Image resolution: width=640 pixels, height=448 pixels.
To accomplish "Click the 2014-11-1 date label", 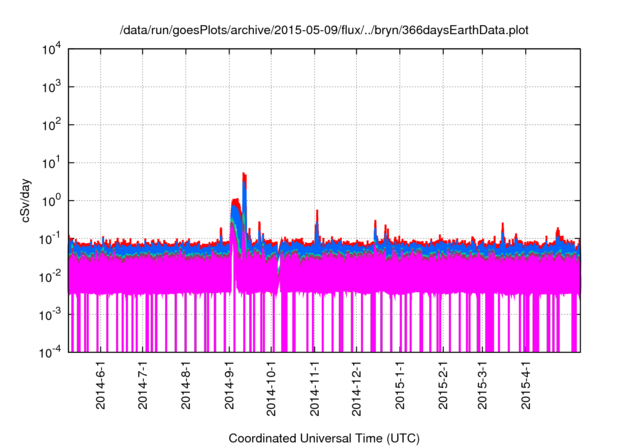I will tap(315, 388).
